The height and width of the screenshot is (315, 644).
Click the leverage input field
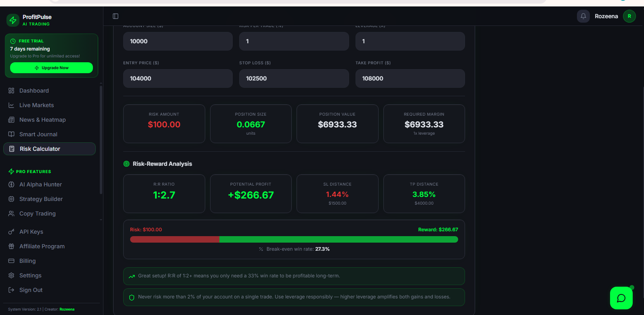(410, 41)
